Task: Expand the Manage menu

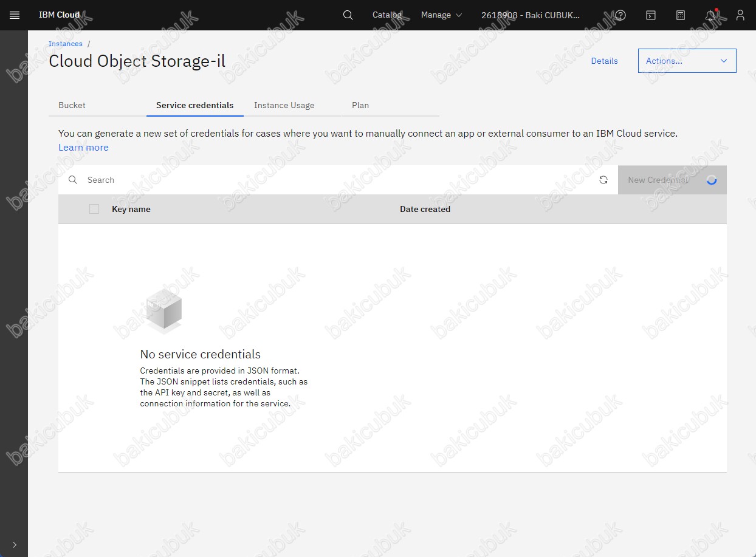Action: (442, 15)
